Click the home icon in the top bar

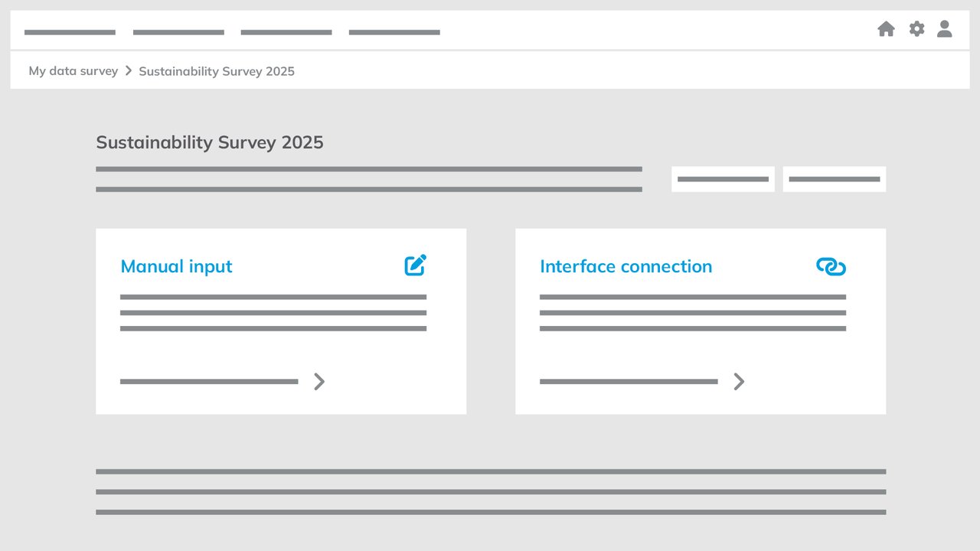pos(886,28)
